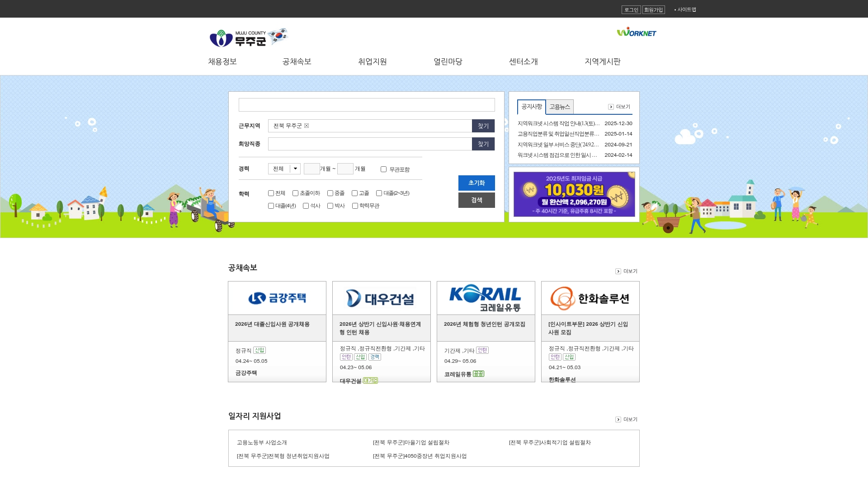
Task: Click the 더보기 arrow for 일자리 지원사업
Action: pos(618,420)
